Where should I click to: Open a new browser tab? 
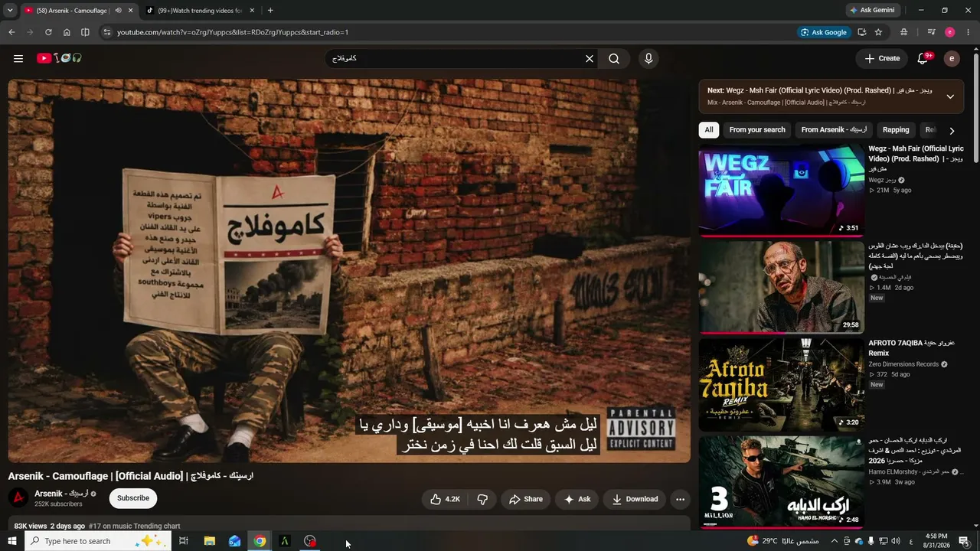click(270, 11)
